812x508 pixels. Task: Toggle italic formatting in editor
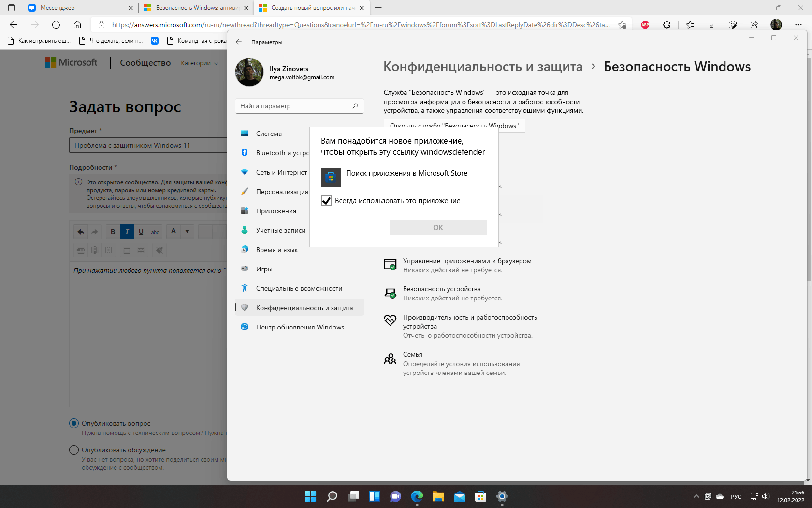point(127,232)
